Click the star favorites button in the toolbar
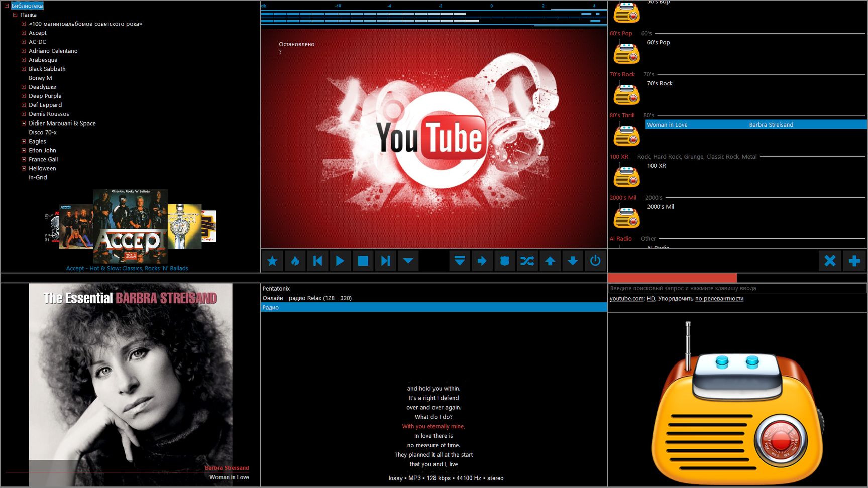This screenshot has width=868, height=488. (273, 261)
